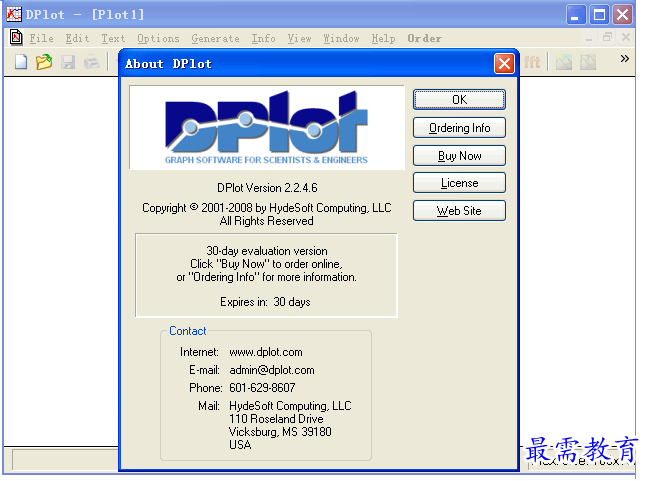Image resolution: width=647 pixels, height=481 pixels.
Task: Open the Text menu
Action: [x=113, y=38]
